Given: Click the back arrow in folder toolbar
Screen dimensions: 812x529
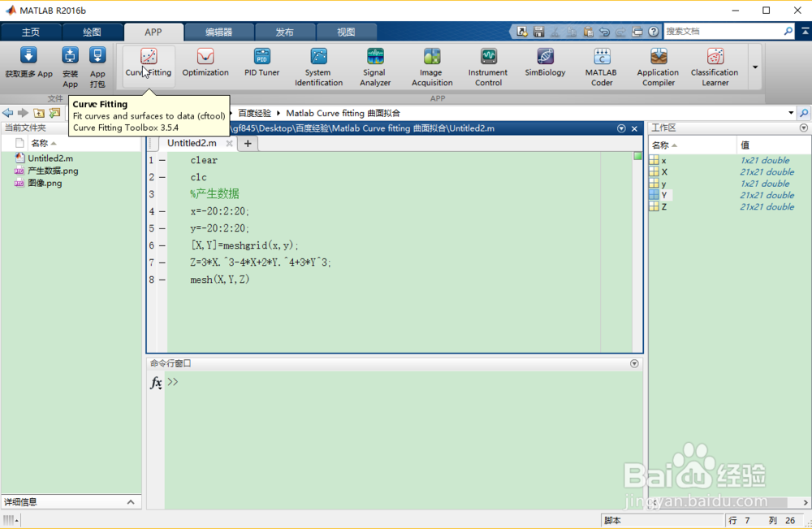Looking at the screenshot, I should coord(8,113).
